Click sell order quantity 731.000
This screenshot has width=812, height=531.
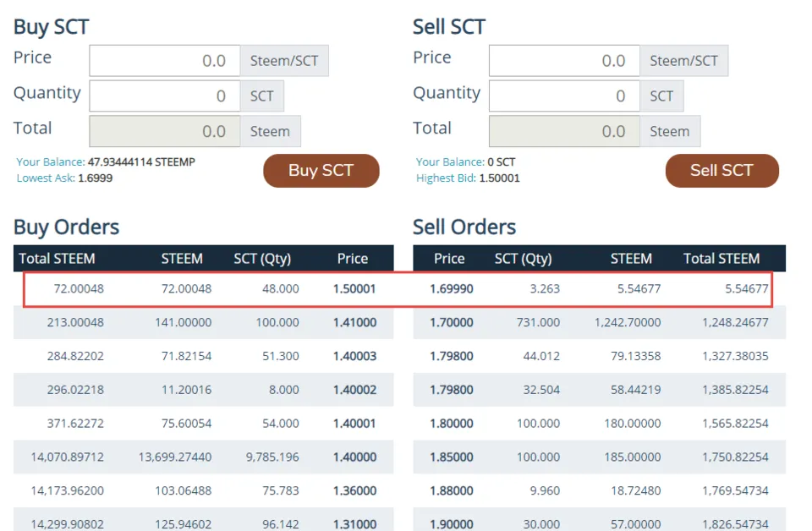[x=538, y=322]
